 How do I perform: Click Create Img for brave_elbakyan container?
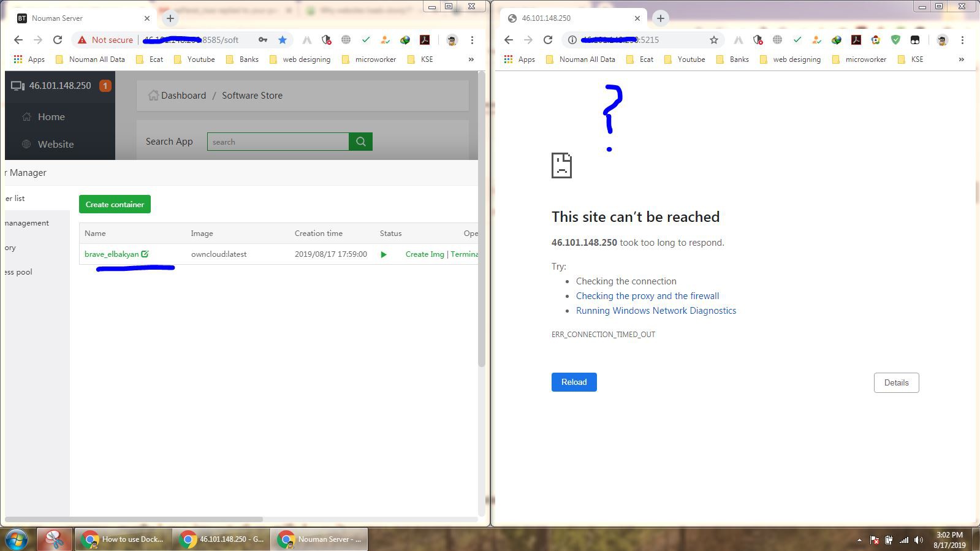click(425, 254)
